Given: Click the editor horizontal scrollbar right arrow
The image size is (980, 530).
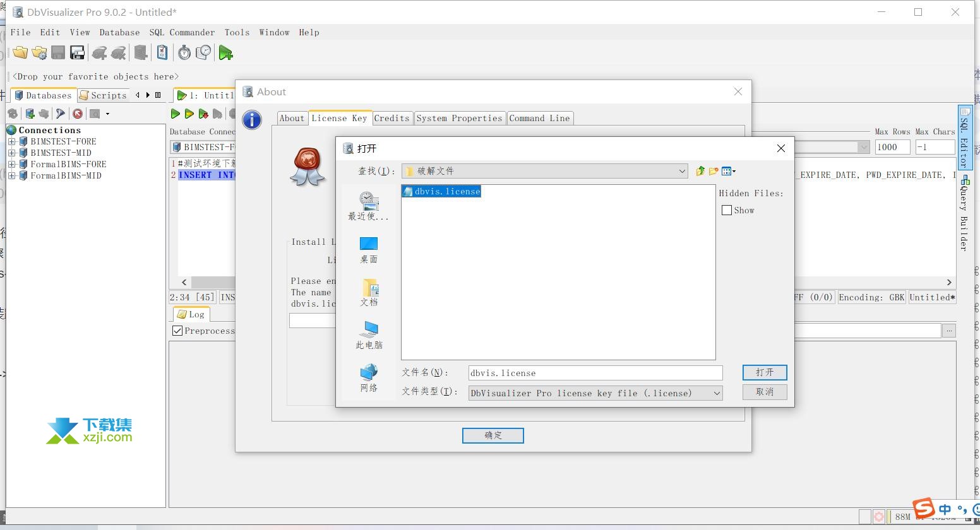Looking at the screenshot, I should pos(948,282).
